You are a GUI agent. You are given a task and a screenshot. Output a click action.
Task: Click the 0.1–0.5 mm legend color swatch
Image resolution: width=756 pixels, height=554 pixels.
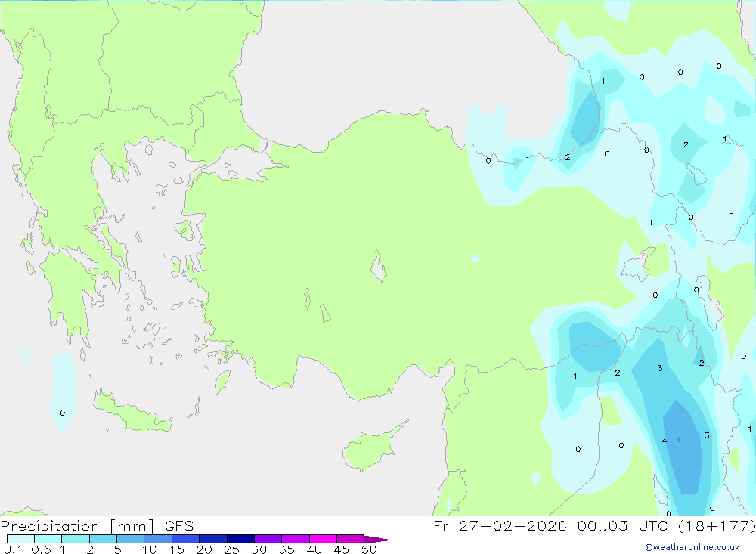click(20, 539)
